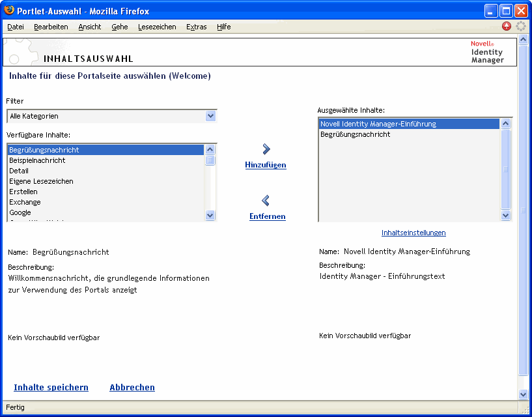Screen dimensions: 532x417
Task: Open the Ansicht menu
Action: 90,27
